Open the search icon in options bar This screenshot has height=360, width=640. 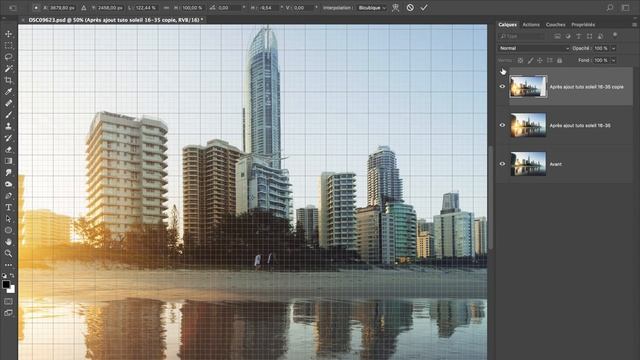point(610,7)
